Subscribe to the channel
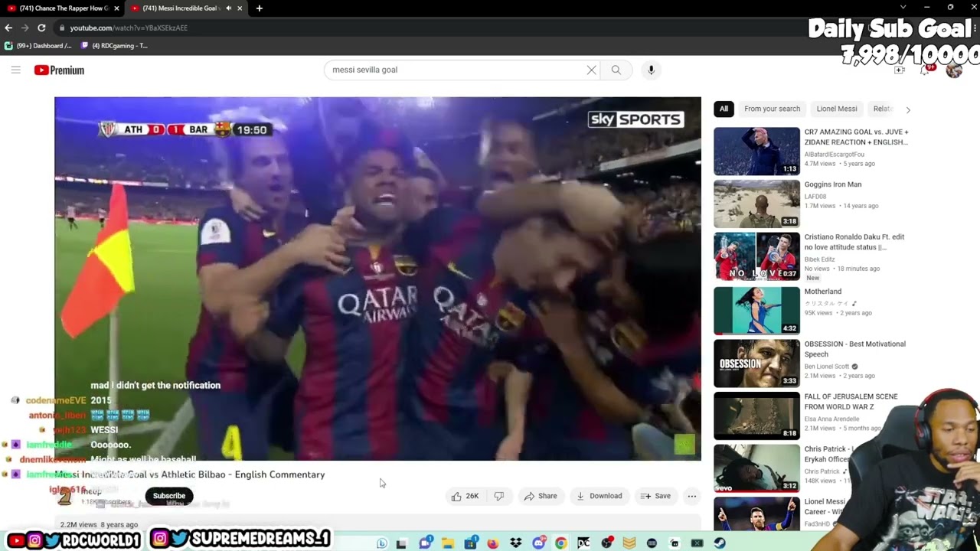Screen dimensions: 980x551 [169, 496]
